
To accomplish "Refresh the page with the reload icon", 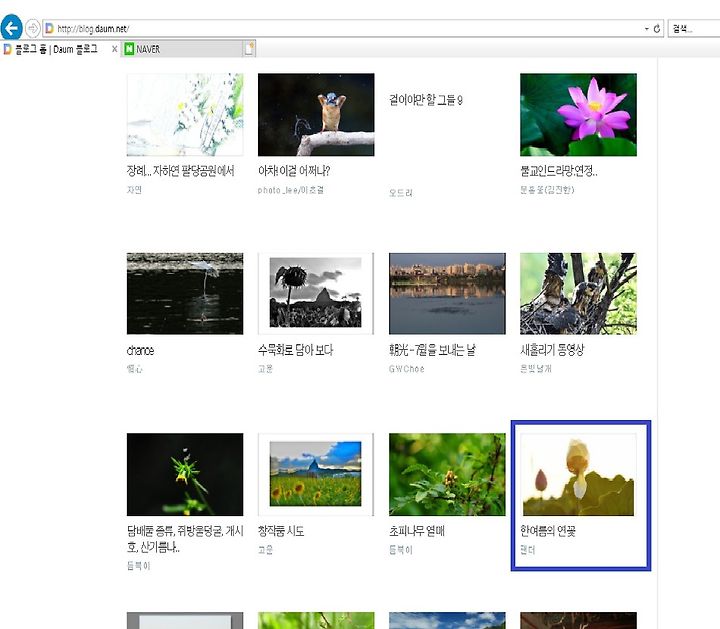I will click(657, 28).
